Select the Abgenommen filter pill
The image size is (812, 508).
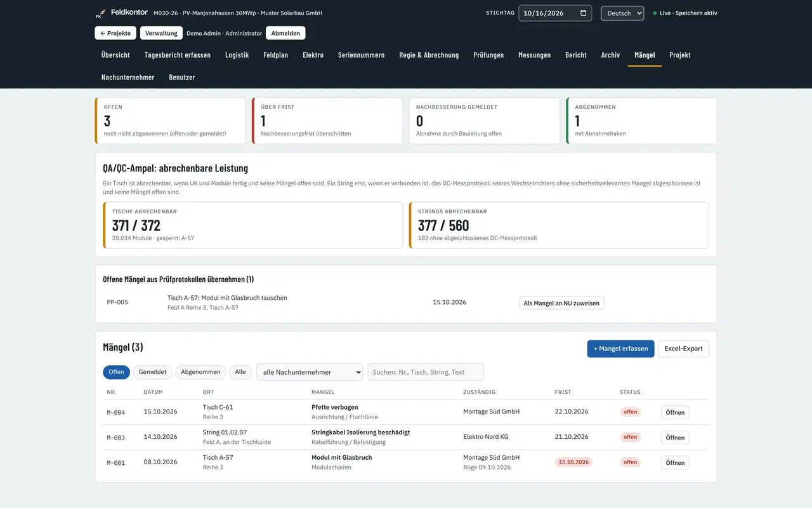(x=200, y=372)
